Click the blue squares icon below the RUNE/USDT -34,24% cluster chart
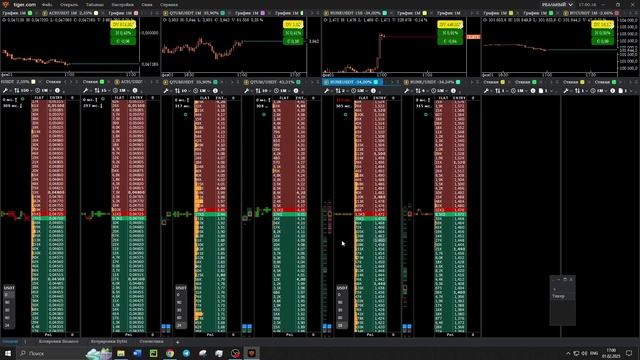 pyautogui.click(x=407, y=327)
